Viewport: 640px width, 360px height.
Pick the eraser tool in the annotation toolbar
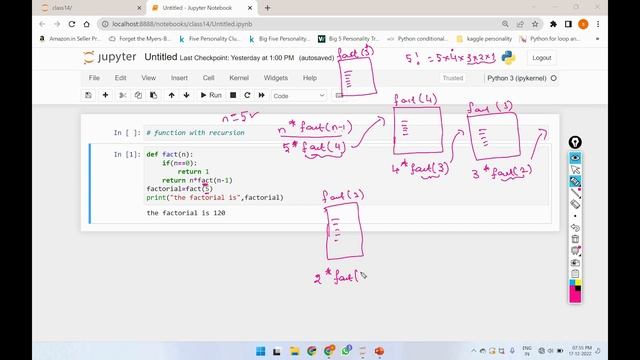[575, 204]
